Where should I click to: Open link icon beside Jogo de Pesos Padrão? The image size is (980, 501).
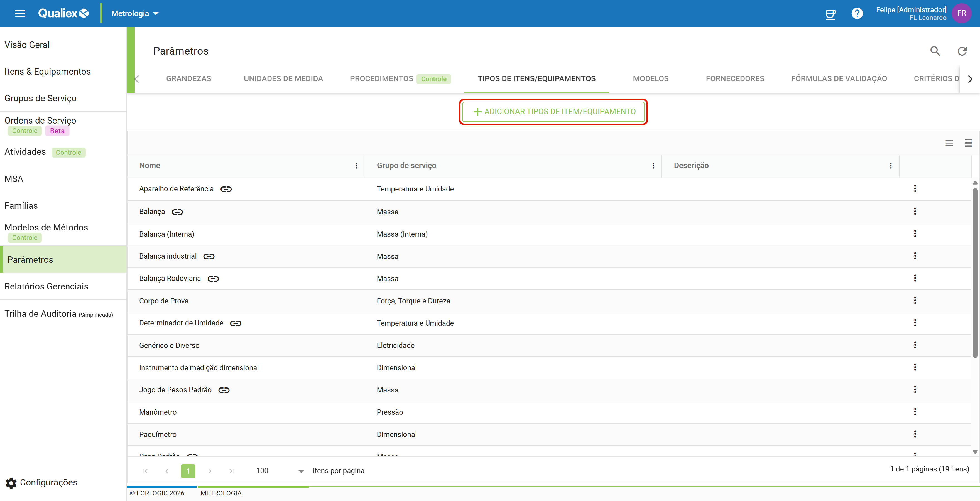click(x=224, y=390)
